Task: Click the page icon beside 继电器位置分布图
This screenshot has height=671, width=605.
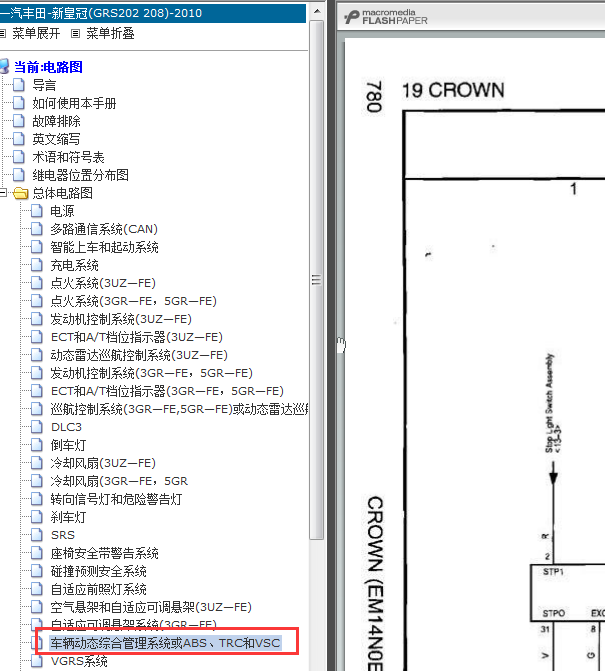Action: pyautogui.click(x=18, y=175)
